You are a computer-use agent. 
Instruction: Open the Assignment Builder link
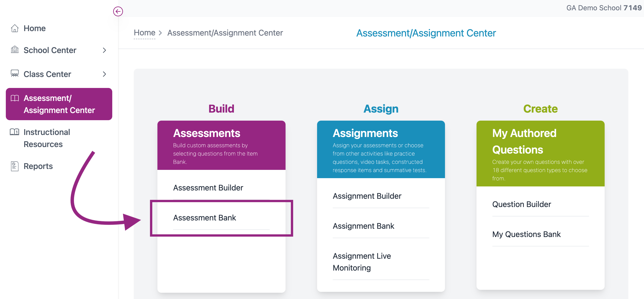(367, 196)
